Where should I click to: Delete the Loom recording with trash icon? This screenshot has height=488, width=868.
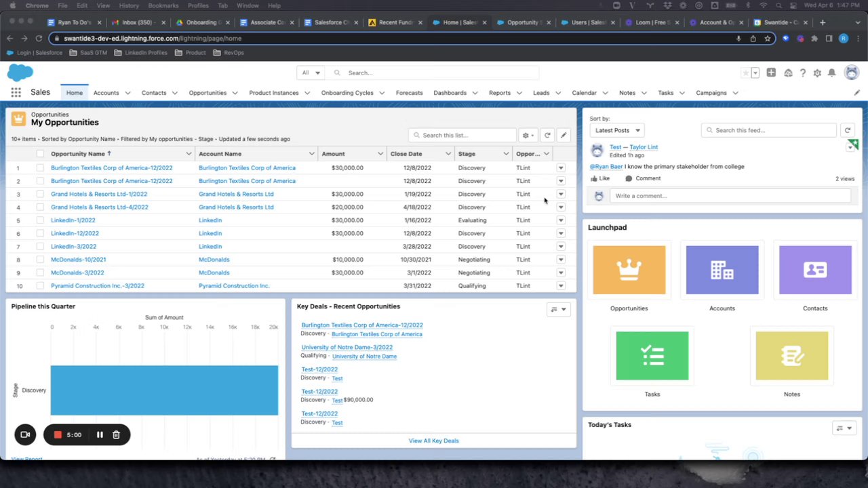coord(116,435)
